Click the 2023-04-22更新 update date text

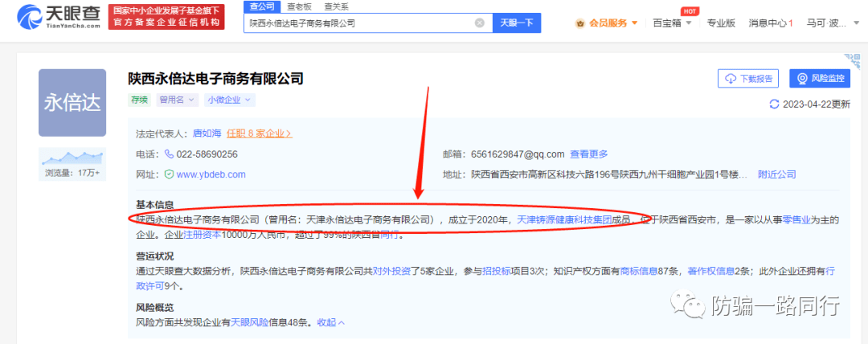coord(817,104)
